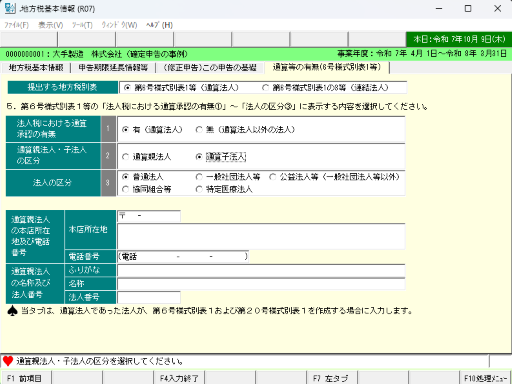Select 一般社団法人等 radio option
This screenshot has width=512, height=384.
coord(228,177)
